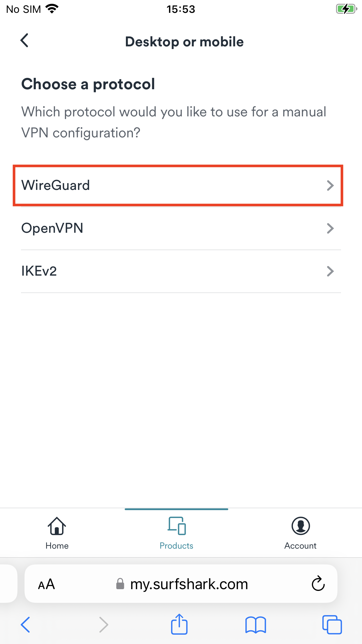Open Safari bookmarks book icon
This screenshot has width=362, height=644.
(x=256, y=625)
